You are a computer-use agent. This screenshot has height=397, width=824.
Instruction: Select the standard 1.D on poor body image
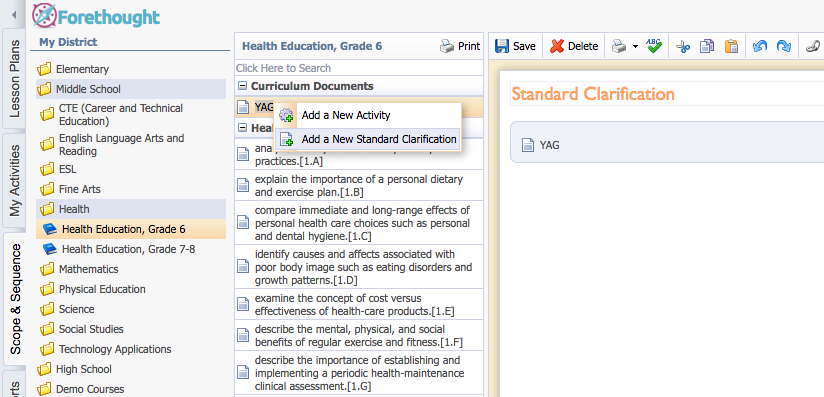pos(358,267)
